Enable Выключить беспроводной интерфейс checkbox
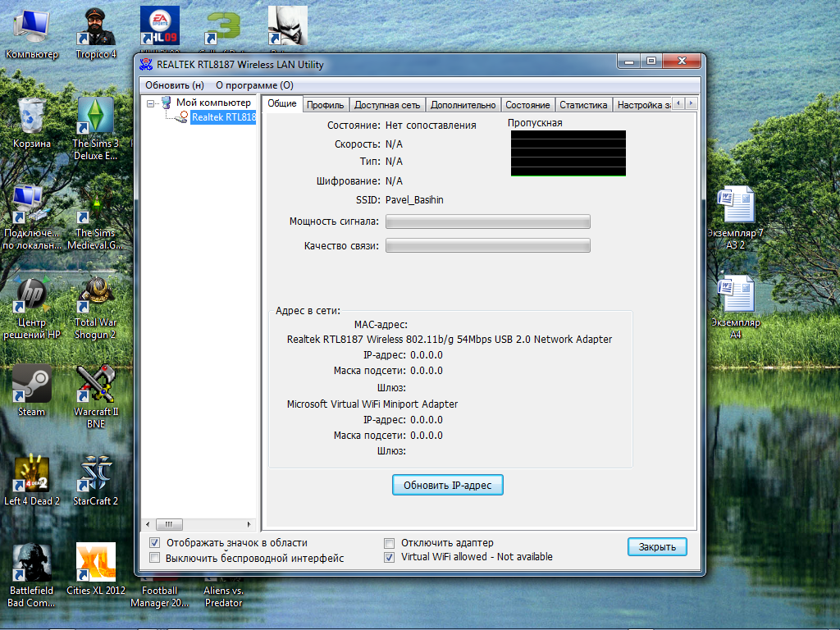 (154, 558)
